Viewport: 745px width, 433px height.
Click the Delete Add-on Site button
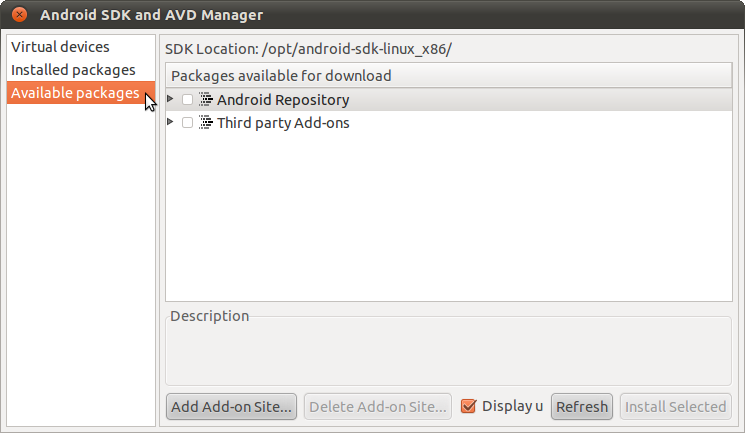point(378,406)
